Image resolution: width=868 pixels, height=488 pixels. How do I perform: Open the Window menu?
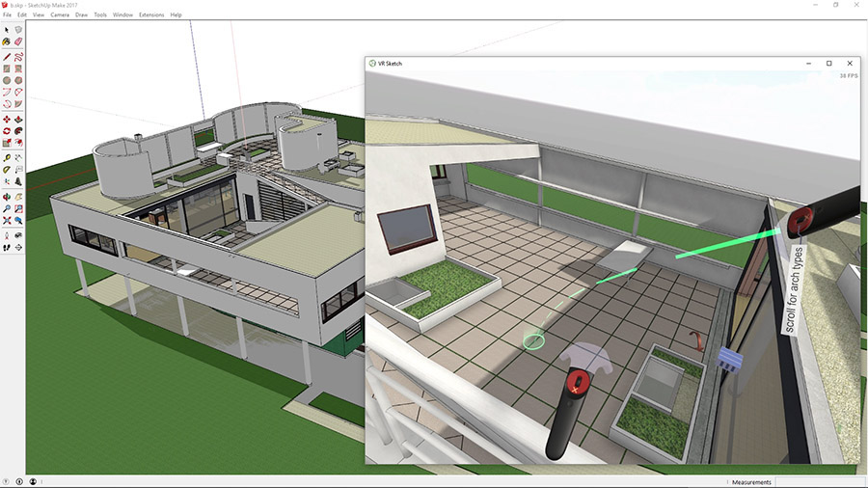pos(122,14)
